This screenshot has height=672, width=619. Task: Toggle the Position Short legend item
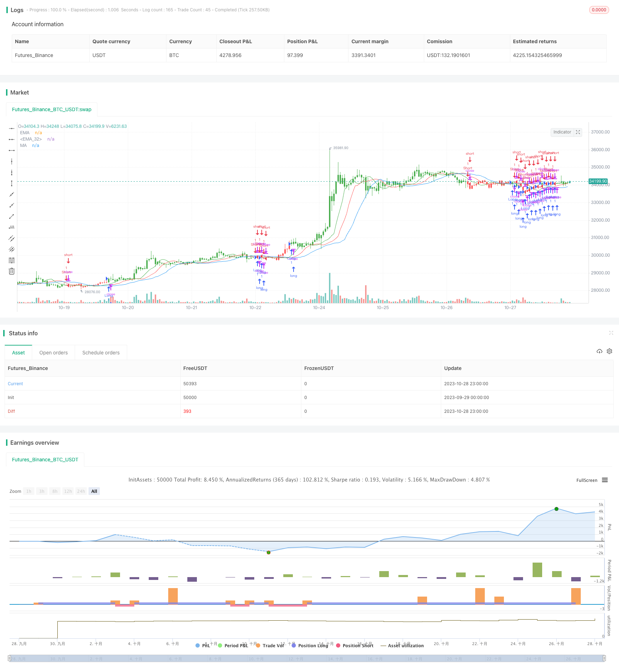(355, 645)
